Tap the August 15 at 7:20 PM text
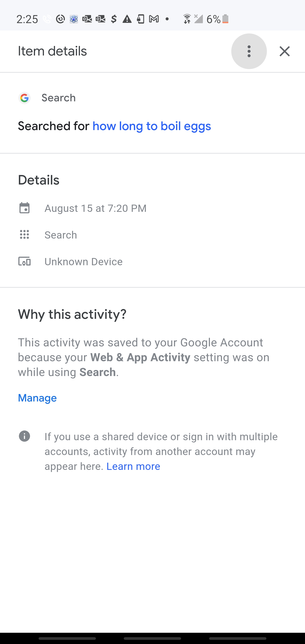The height and width of the screenshot is (644, 305). pyautogui.click(x=96, y=208)
